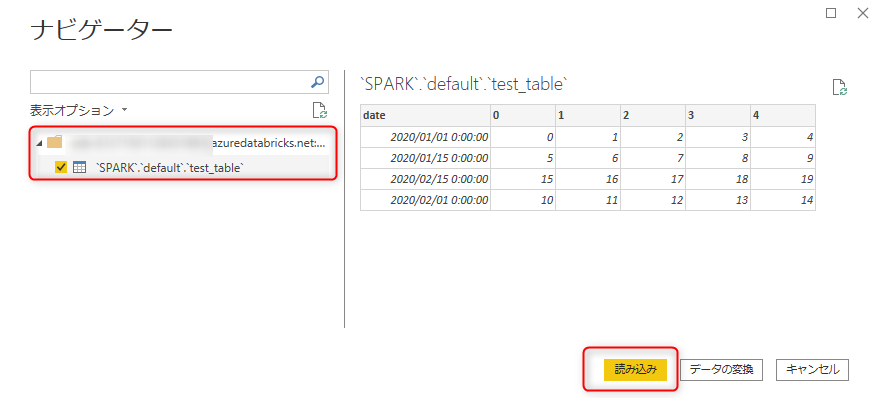Click the cell with value 12
The height and width of the screenshot is (398, 879).
click(653, 200)
